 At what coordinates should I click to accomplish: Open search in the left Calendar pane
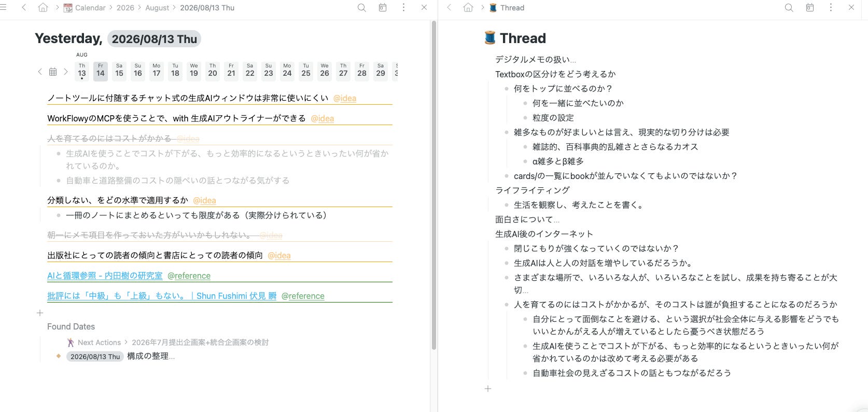click(362, 7)
